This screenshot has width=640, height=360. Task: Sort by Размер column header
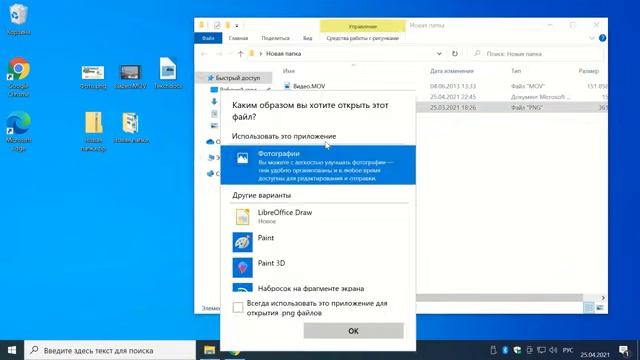click(589, 71)
